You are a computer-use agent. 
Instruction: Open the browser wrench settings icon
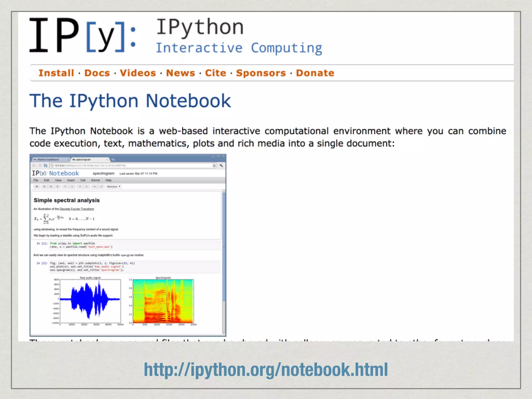(x=221, y=165)
